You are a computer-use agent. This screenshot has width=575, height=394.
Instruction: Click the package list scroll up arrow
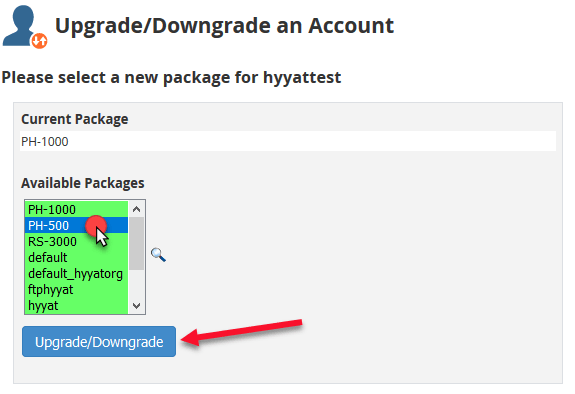pos(136,209)
